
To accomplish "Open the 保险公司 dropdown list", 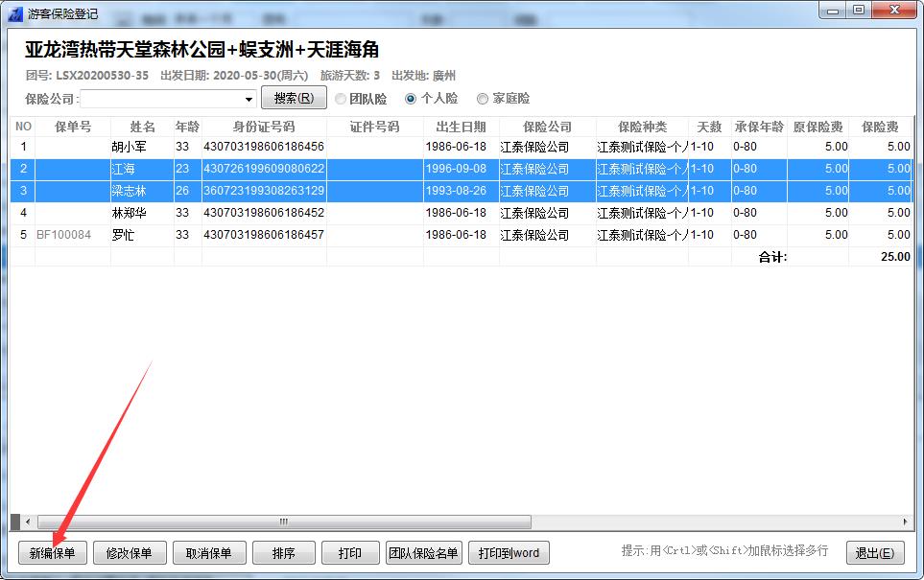I will tap(249, 99).
